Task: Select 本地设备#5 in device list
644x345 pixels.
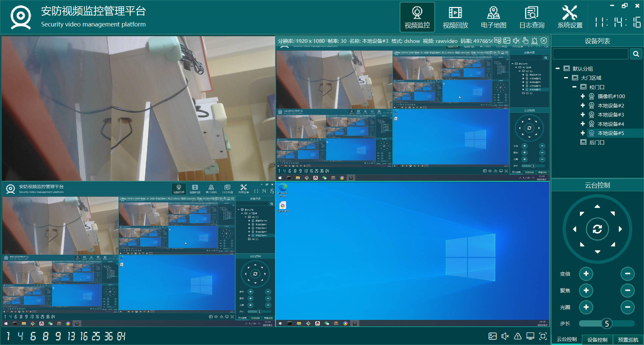Action: tap(611, 133)
